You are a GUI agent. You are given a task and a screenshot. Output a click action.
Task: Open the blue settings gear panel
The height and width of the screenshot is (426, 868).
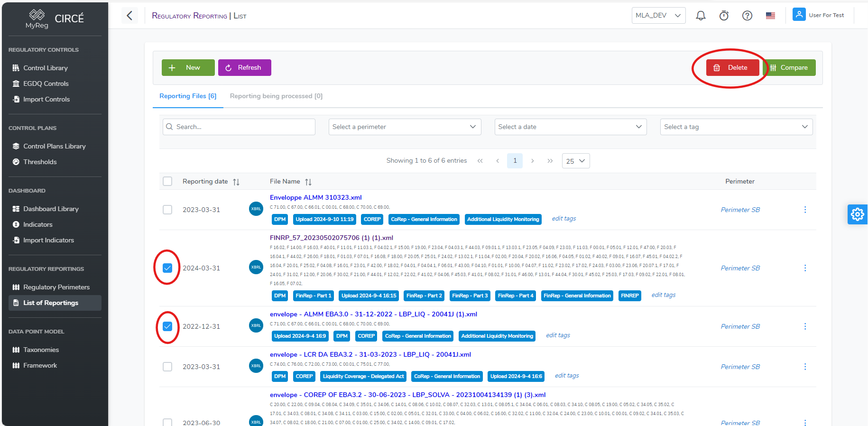click(857, 214)
